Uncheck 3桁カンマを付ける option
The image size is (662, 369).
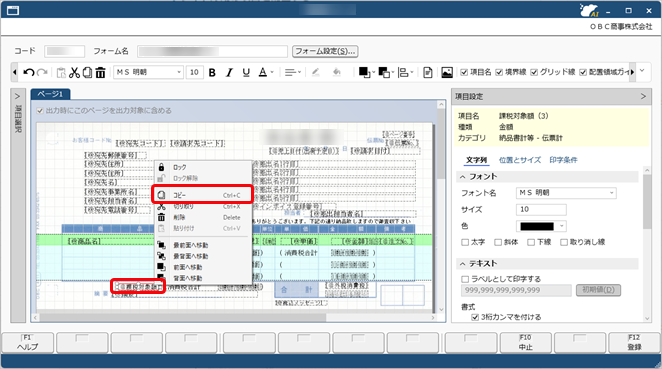pyautogui.click(x=475, y=317)
